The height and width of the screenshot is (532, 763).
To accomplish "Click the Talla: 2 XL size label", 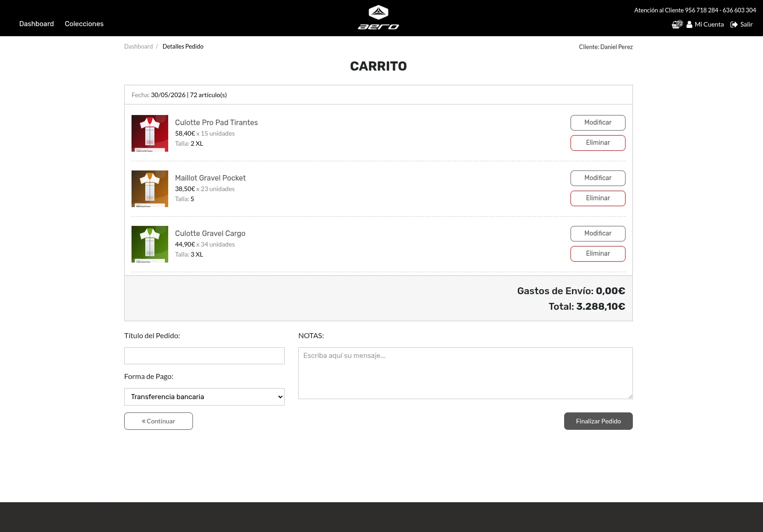I will click(x=189, y=144).
